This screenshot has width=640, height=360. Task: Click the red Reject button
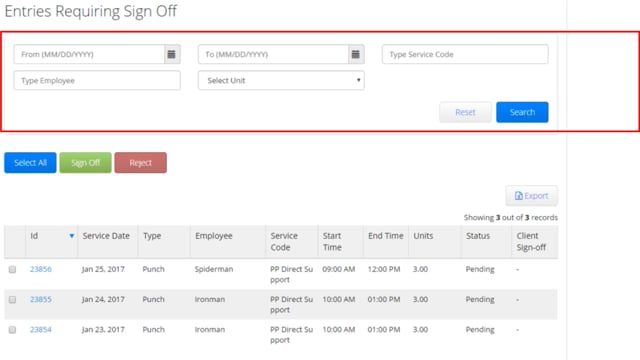coord(140,163)
